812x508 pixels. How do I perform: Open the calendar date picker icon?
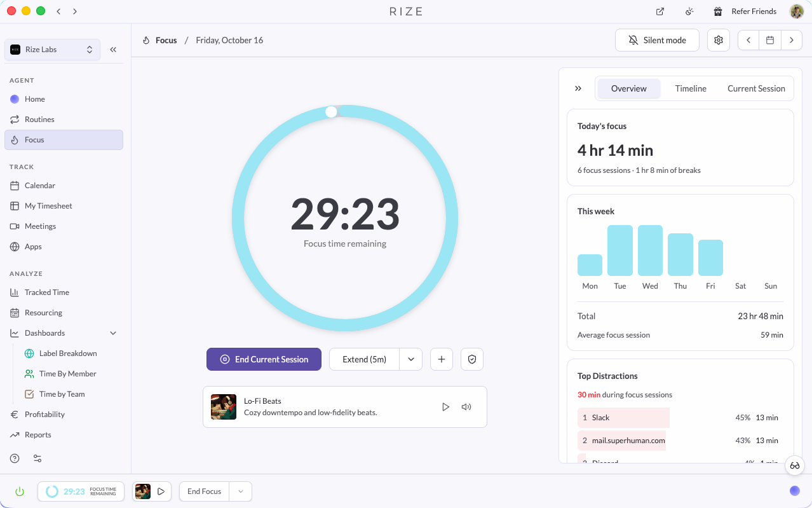pyautogui.click(x=769, y=40)
